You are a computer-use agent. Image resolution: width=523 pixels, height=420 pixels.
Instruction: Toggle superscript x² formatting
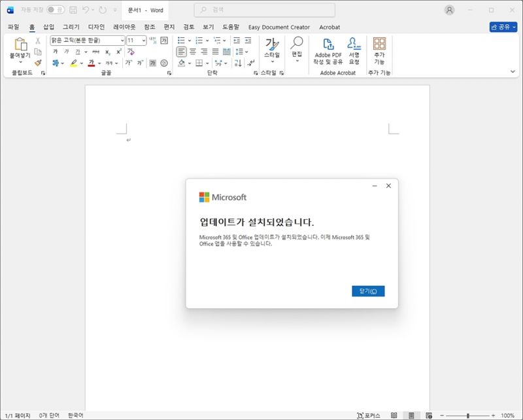pos(119,52)
